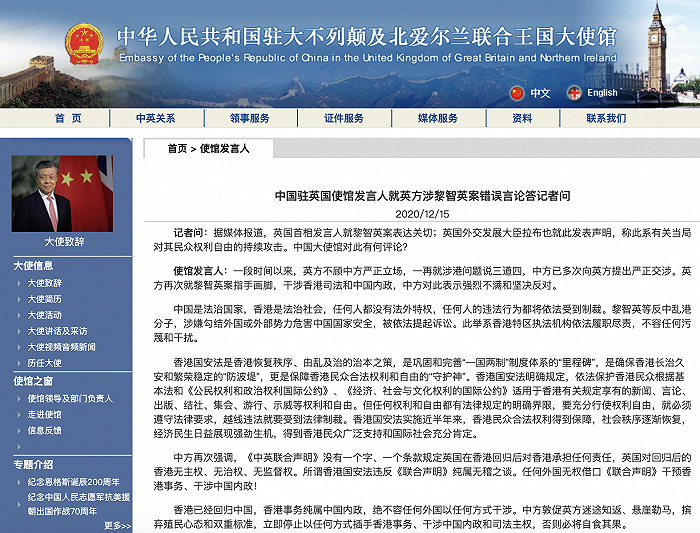Click the 记者问 paragraph label

click(x=191, y=233)
